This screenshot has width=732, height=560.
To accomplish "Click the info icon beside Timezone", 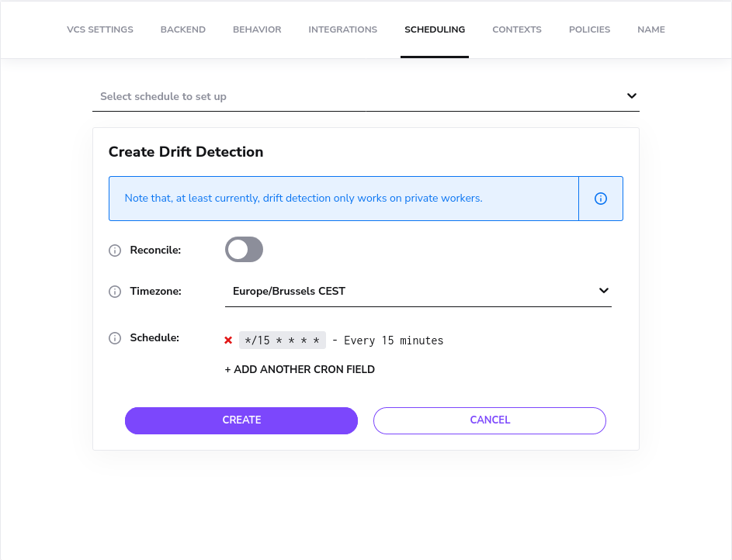I will tap(115, 292).
